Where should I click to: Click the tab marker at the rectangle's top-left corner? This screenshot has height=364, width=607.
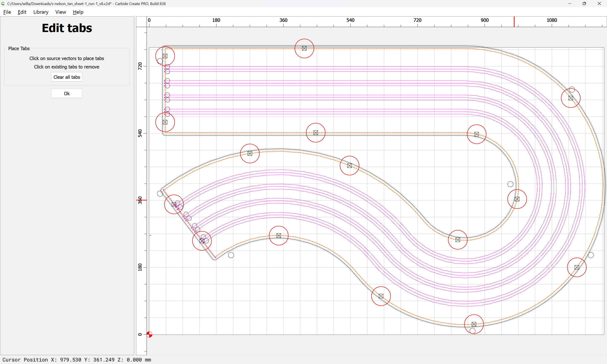pyautogui.click(x=165, y=56)
